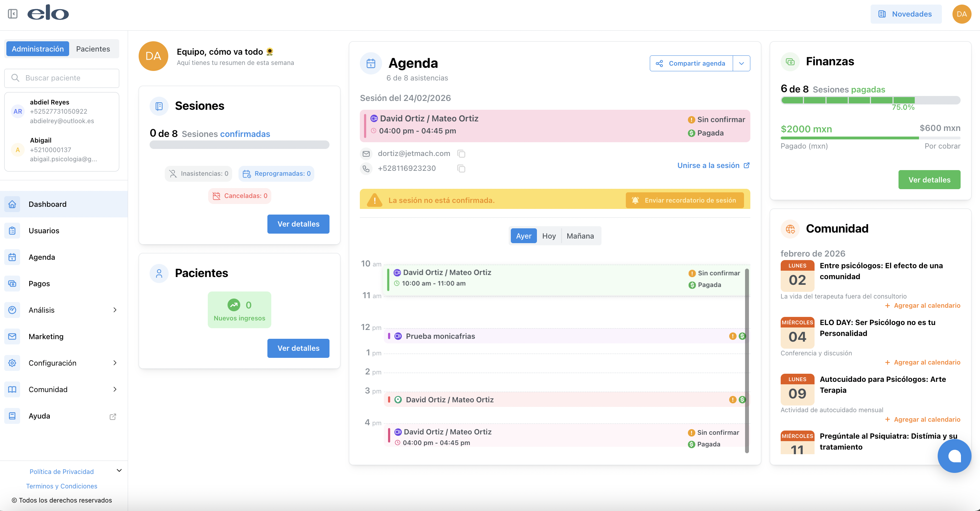Open the Ayuda external link icon
The image size is (980, 511).
tap(113, 417)
